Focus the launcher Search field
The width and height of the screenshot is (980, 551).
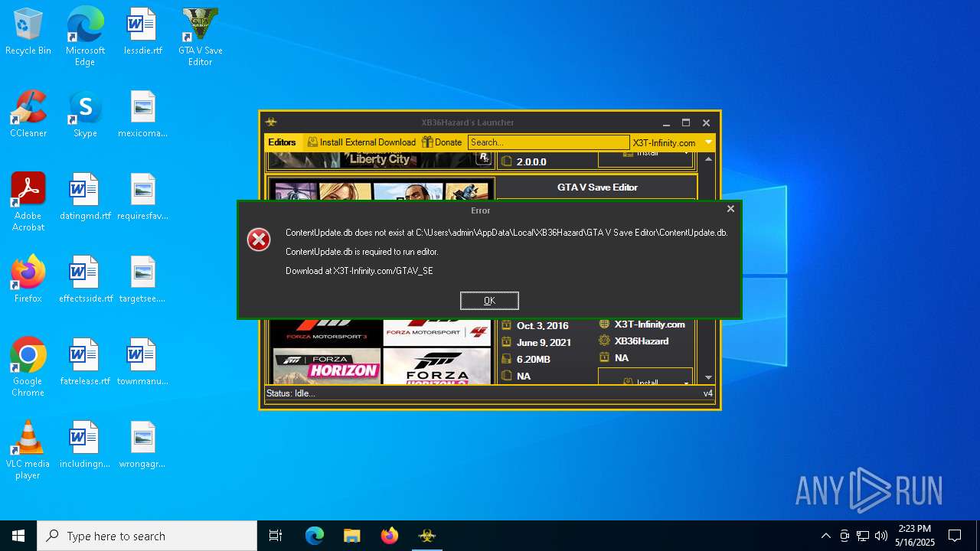(548, 142)
